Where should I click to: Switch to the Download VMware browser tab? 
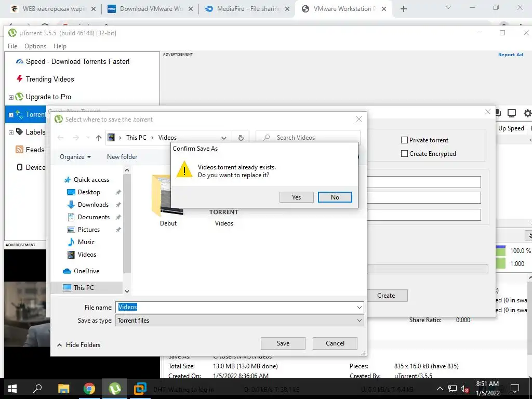click(x=150, y=9)
